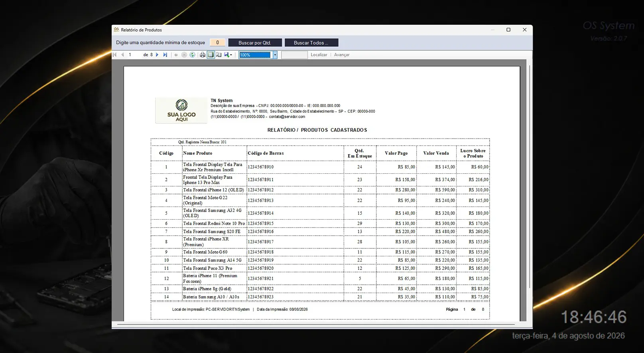The width and height of the screenshot is (644, 353).
Task: Select product Tela Frontal Poco X3 Pro
Action: 208,268
